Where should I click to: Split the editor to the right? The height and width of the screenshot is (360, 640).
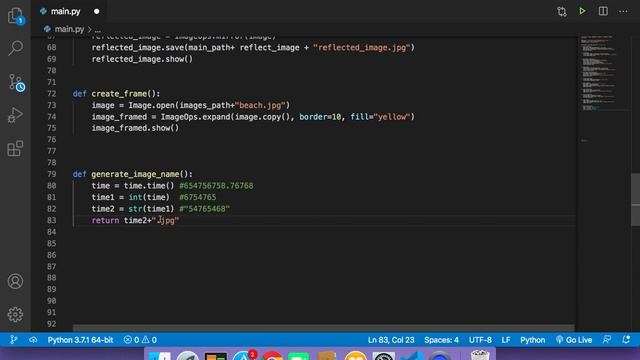[x=603, y=11]
